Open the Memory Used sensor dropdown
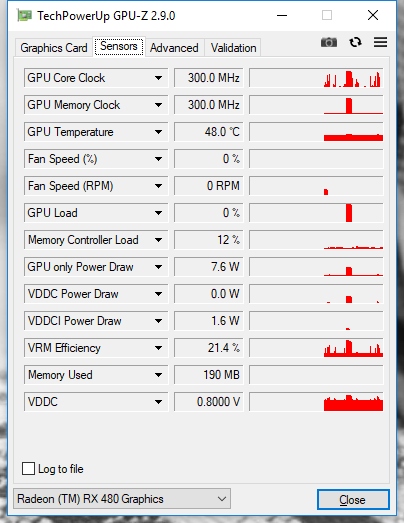The image size is (404, 523). click(x=158, y=375)
